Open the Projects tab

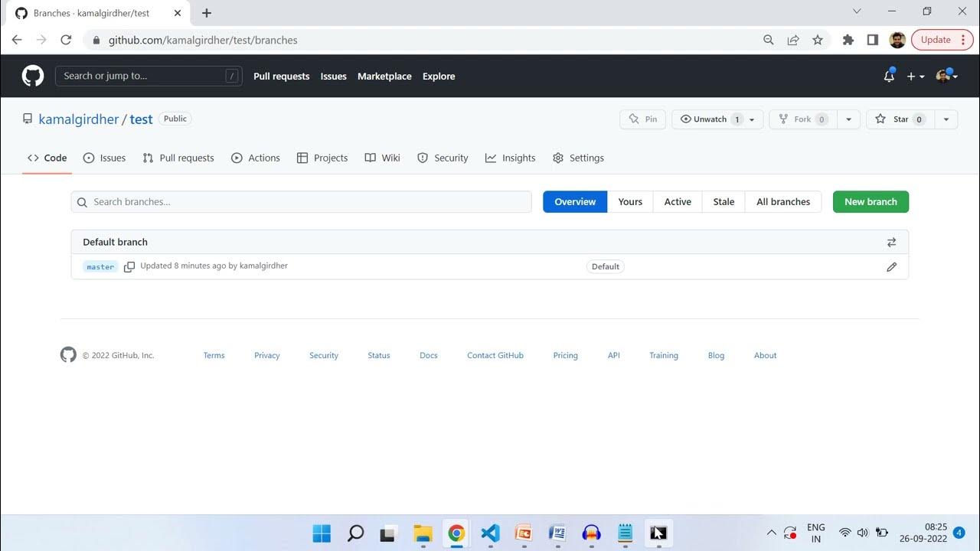pyautogui.click(x=322, y=158)
